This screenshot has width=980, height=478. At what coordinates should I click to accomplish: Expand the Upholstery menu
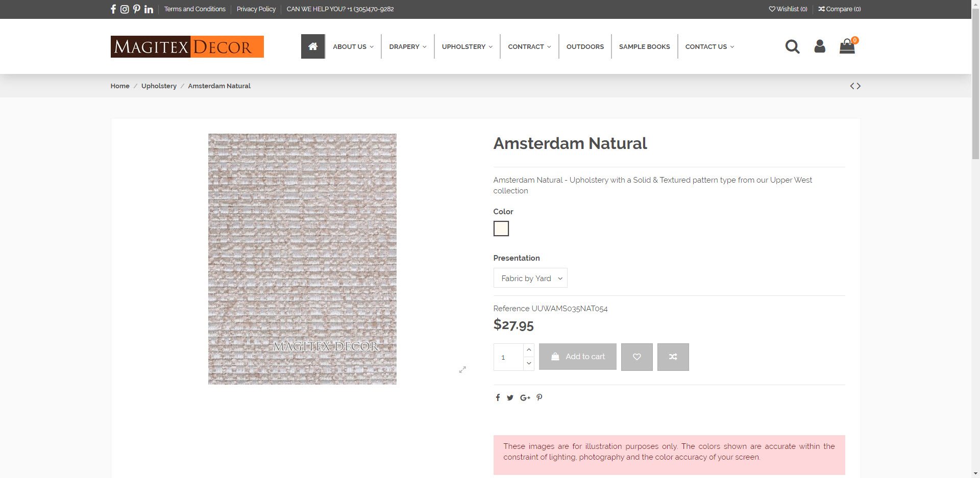(467, 46)
